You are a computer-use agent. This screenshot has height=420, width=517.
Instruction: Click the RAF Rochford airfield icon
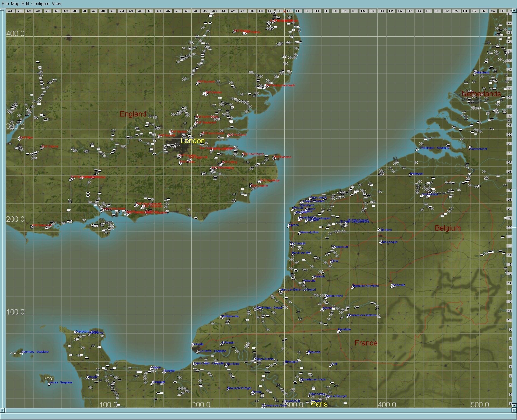[229, 136]
